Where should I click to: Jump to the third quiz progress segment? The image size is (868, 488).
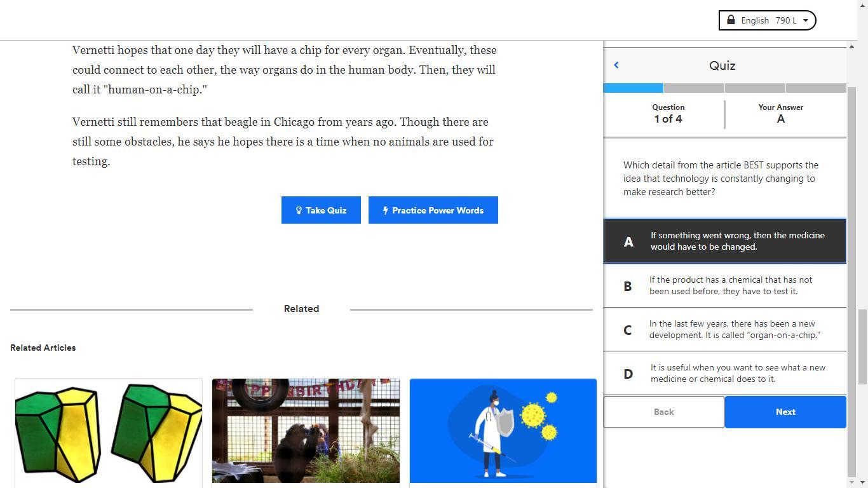click(755, 88)
